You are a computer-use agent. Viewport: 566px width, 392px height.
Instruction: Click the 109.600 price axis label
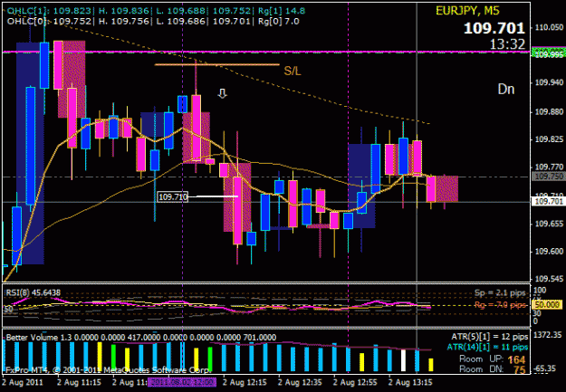(548, 252)
